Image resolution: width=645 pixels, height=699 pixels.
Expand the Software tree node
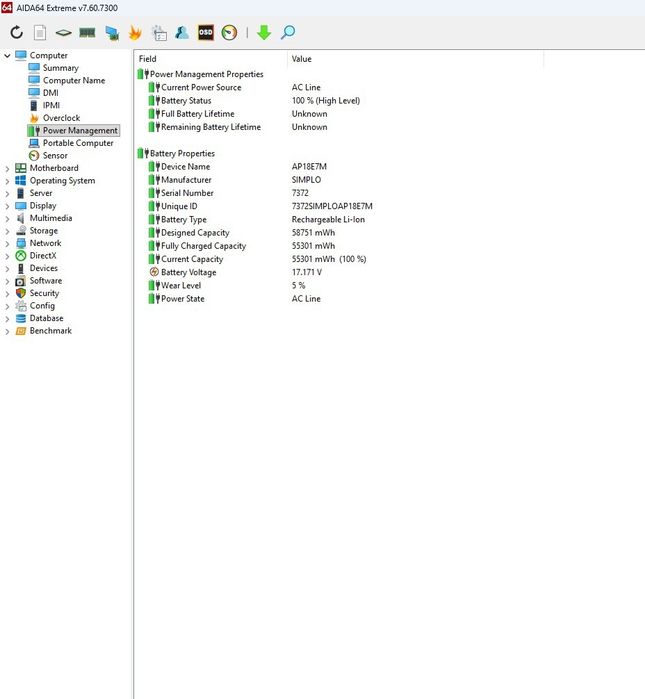(x=7, y=281)
